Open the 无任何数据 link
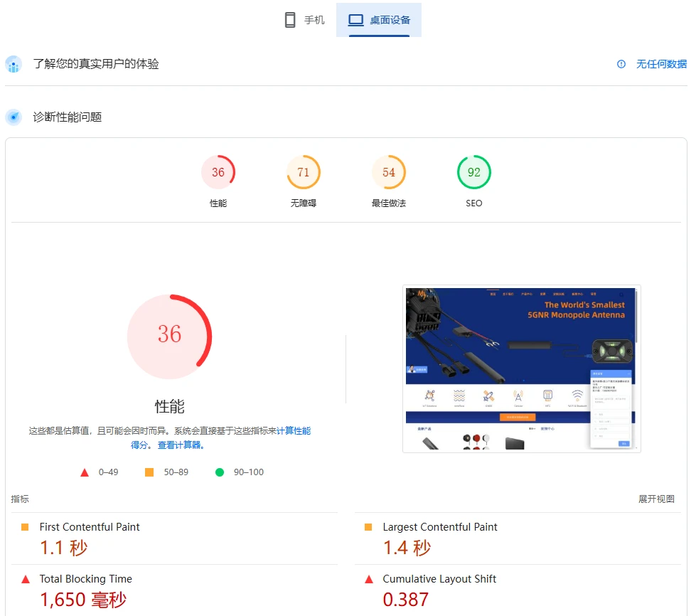This screenshot has height=616, width=696. [x=661, y=64]
